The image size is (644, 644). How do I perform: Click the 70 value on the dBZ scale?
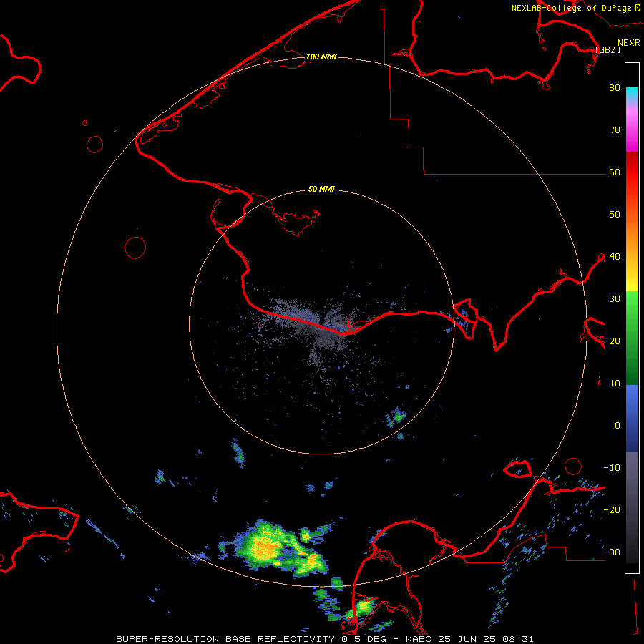615,130
